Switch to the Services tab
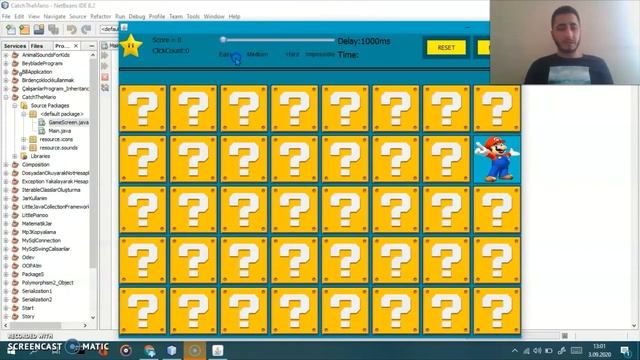This screenshot has width=640, height=360. pyautogui.click(x=15, y=46)
